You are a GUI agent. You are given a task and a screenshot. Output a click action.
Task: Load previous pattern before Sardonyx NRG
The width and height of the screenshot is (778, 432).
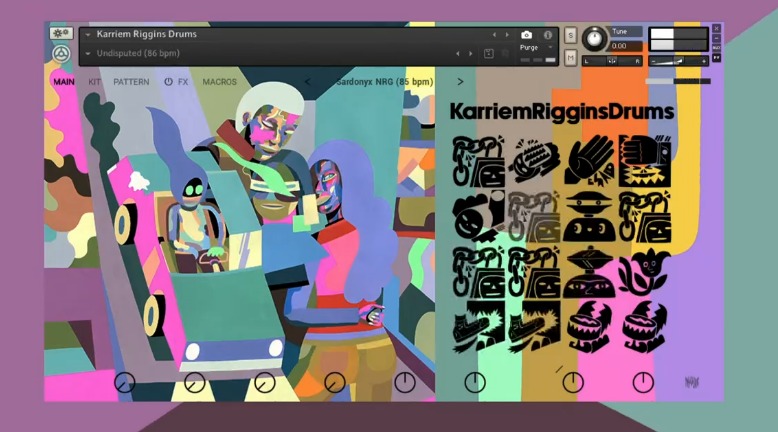307,82
